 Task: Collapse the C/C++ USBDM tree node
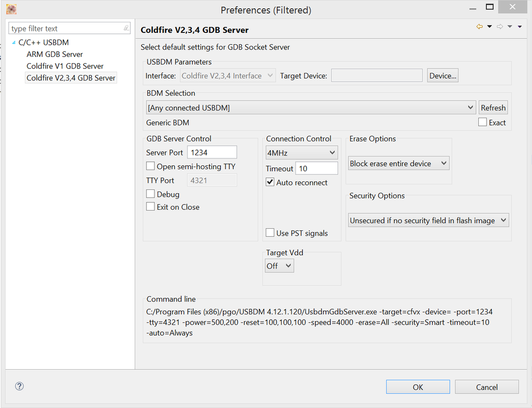[13, 43]
